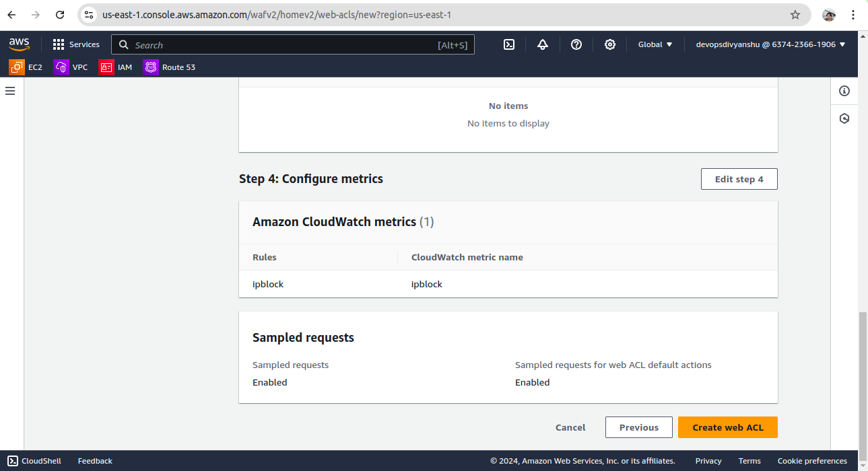Open the CloudShell terminal icon in top bar
868x471 pixels.
pyautogui.click(x=509, y=44)
